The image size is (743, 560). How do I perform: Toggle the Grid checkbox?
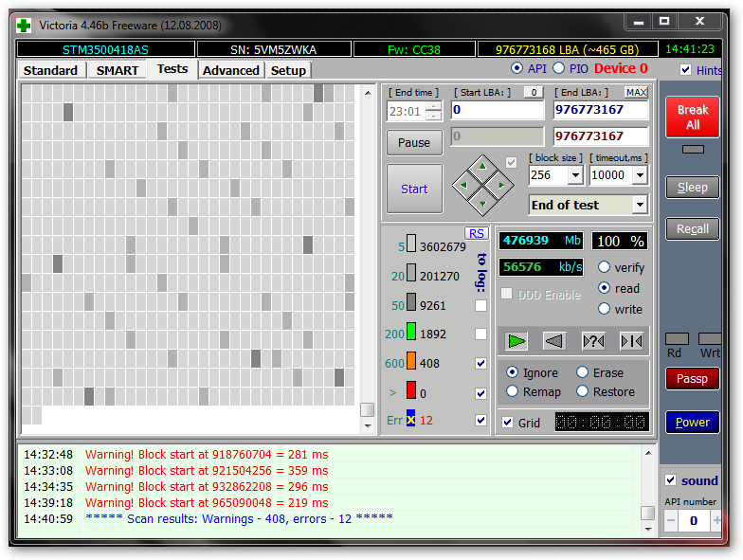[508, 423]
